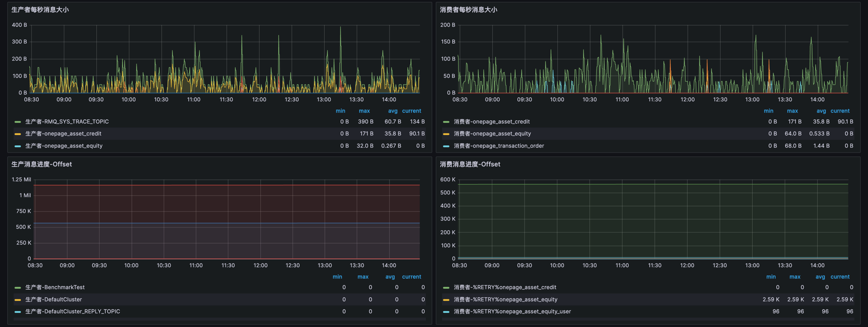868x327 pixels.
Task: Sort 生产者每秒消息大小 legend by max
Action: coord(364,111)
